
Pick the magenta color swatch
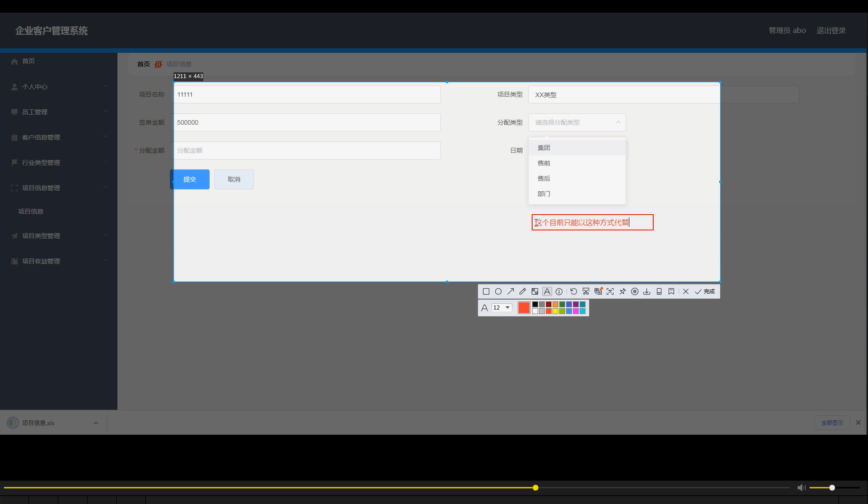pyautogui.click(x=575, y=311)
